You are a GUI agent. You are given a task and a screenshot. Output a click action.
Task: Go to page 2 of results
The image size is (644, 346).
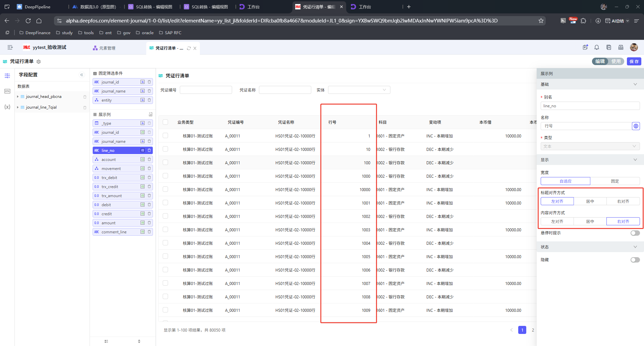pos(533,330)
